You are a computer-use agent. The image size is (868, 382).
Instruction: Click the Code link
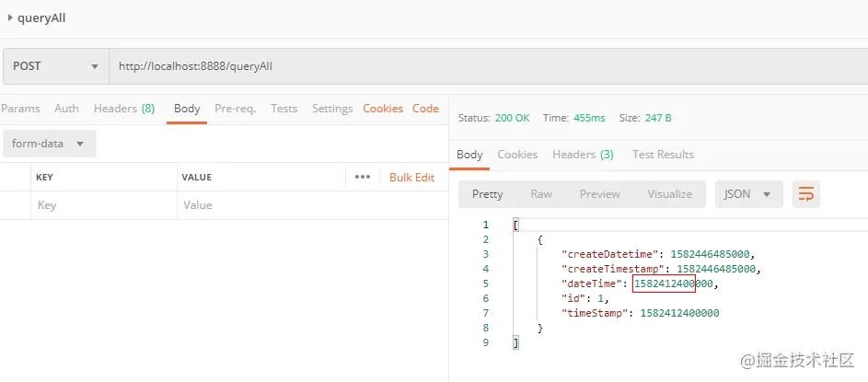point(425,109)
